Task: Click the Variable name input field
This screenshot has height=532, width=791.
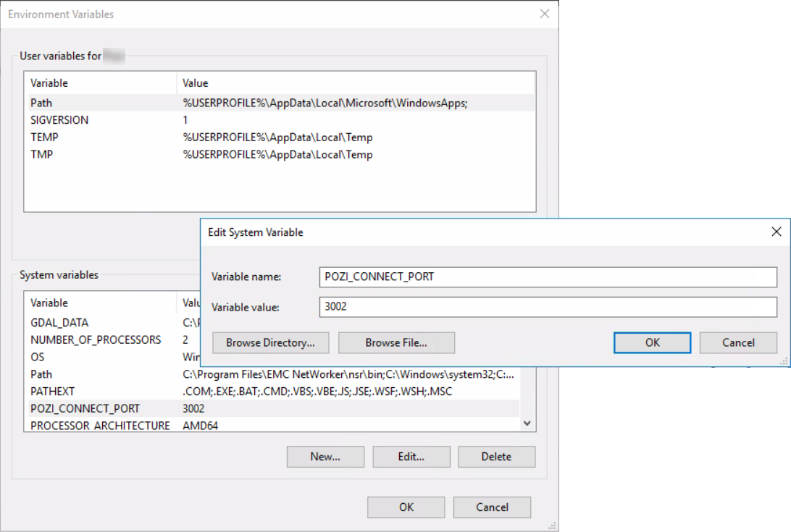Action: [548, 276]
